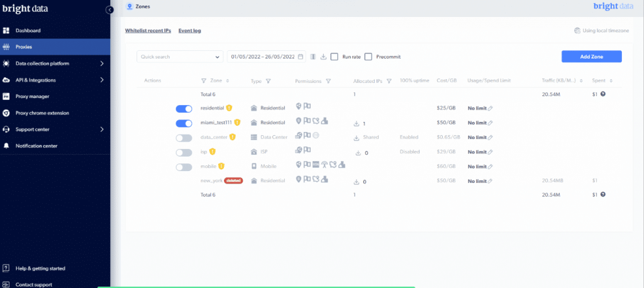The height and width of the screenshot is (288, 644).
Task: Check the Run rate checkbox
Action: click(x=335, y=57)
